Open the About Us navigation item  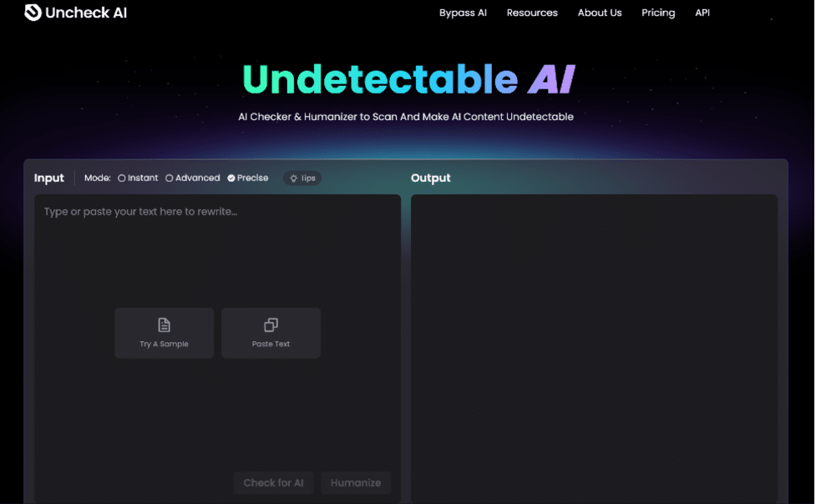599,13
